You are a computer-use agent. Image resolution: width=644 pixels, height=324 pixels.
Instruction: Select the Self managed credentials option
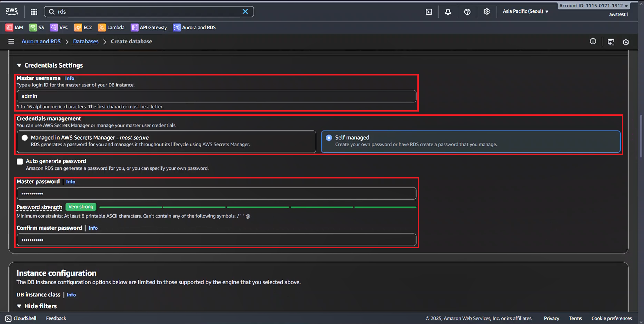click(329, 138)
